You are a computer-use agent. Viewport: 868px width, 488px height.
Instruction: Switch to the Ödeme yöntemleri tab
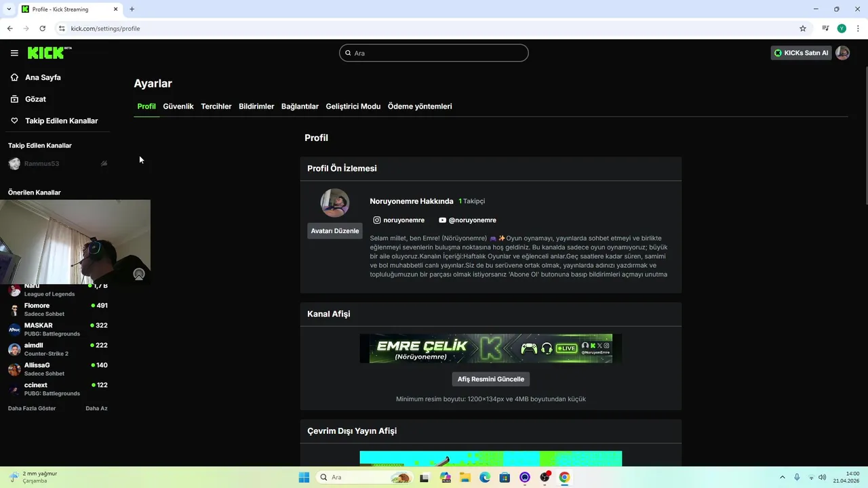420,106
